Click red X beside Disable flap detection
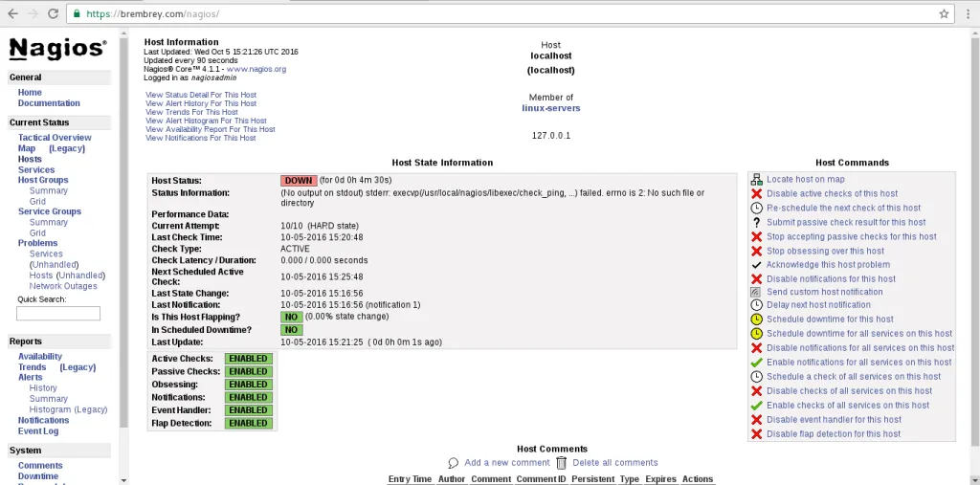 [x=756, y=434]
